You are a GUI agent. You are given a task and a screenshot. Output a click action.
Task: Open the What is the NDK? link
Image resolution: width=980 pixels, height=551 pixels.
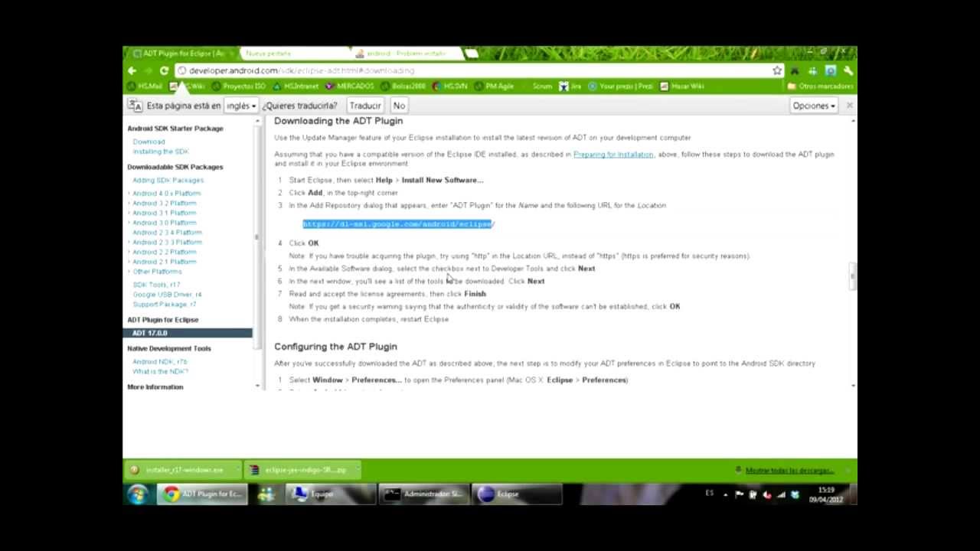[160, 372]
